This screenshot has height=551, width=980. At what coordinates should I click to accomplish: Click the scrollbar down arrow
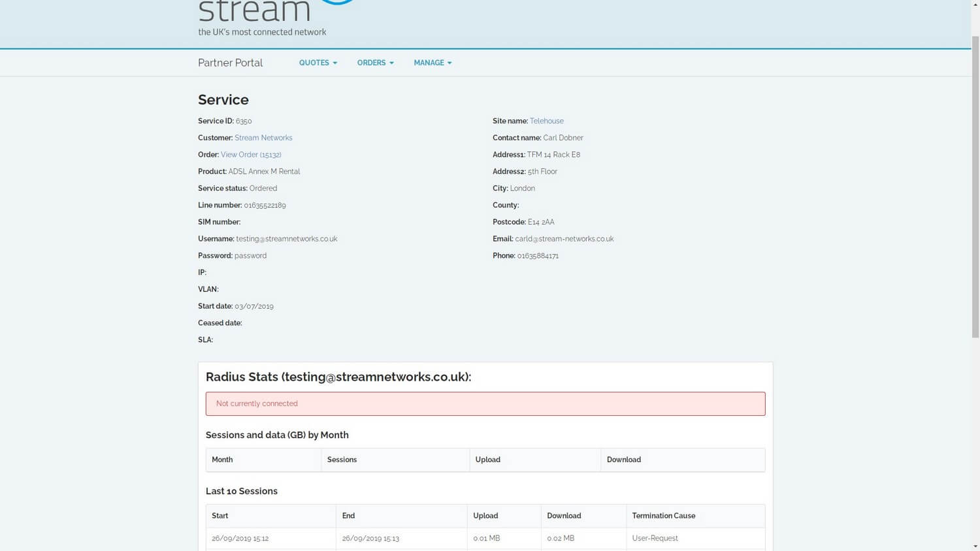pyautogui.click(x=975, y=546)
